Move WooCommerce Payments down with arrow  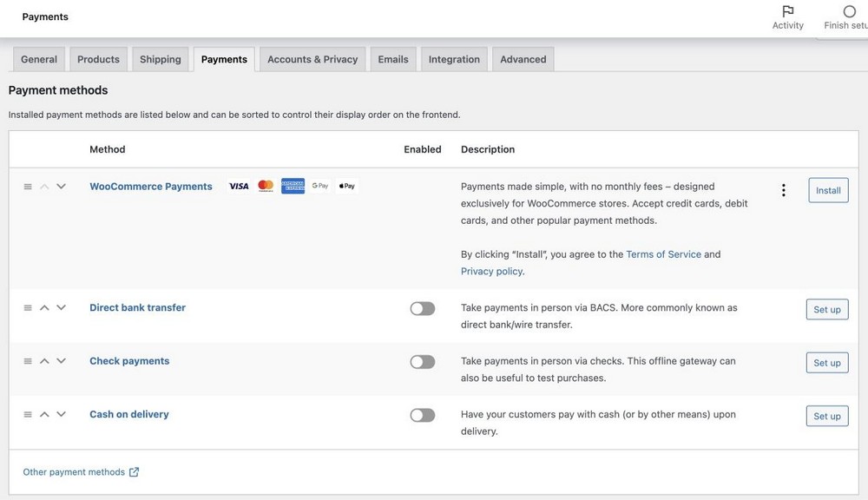pos(61,187)
